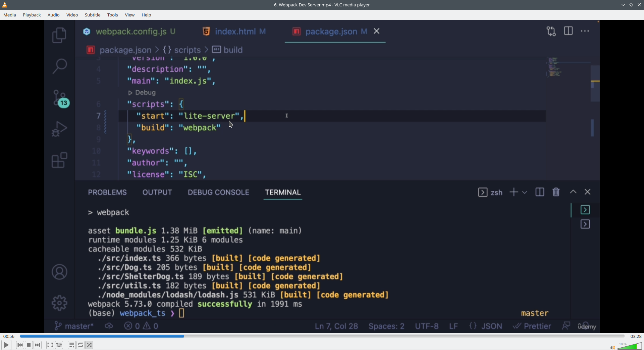This screenshot has width=644, height=350.
Task: Open the Search view in the activity bar
Action: 60,66
